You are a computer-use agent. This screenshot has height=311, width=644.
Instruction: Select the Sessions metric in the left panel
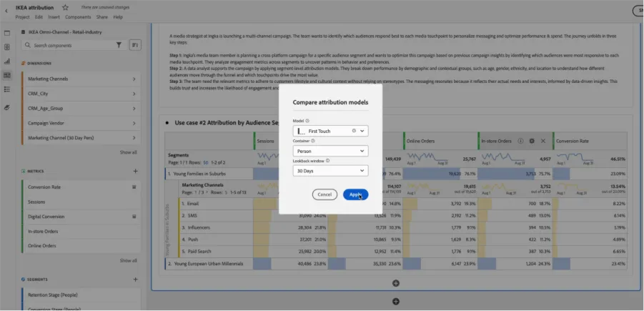[81, 202]
